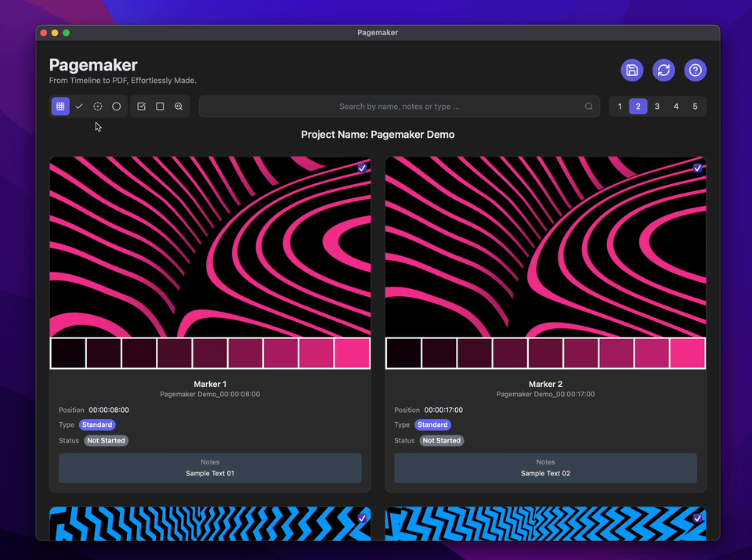Pick Marker 1's brightest pink last swatch
The width and height of the screenshot is (752, 560).
coord(352,353)
